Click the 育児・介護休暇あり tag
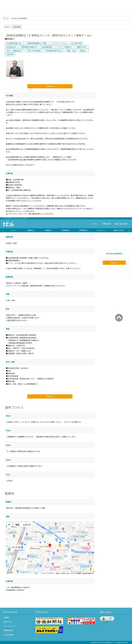Image resolution: width=132 pixels, height=644 pixels. click(x=14, y=51)
